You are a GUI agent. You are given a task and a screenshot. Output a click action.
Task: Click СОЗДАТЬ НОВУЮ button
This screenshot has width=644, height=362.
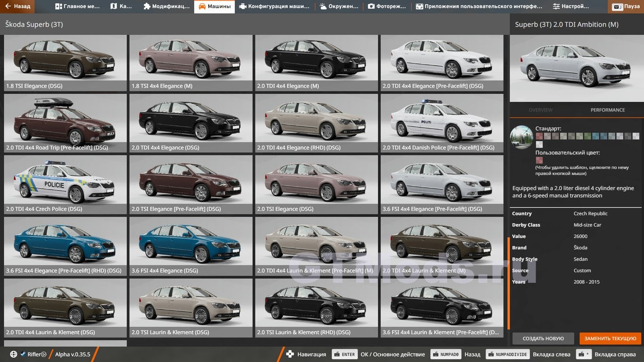543,338
